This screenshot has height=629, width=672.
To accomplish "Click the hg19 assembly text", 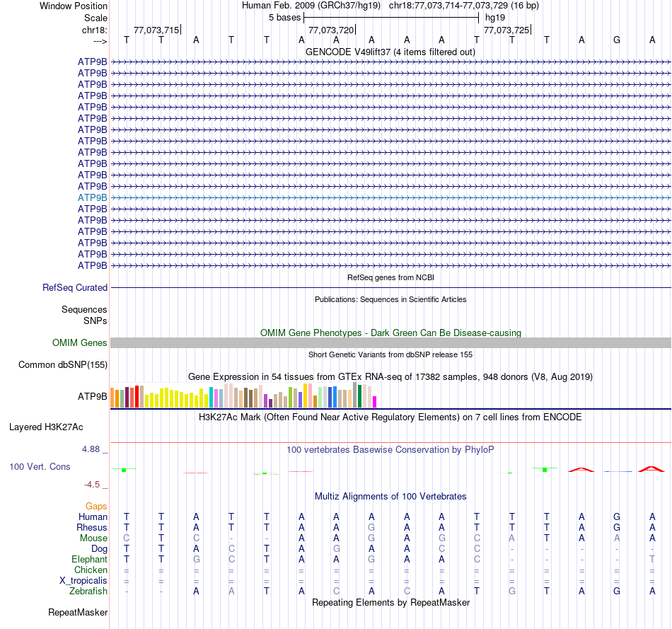I will point(495,18).
